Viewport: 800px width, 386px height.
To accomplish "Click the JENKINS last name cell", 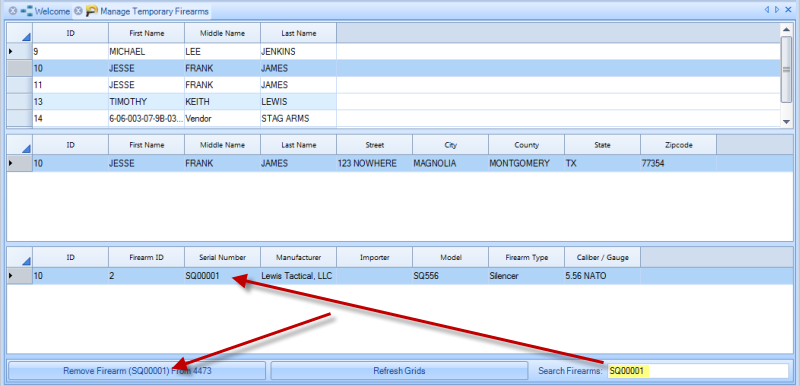I will pos(298,52).
